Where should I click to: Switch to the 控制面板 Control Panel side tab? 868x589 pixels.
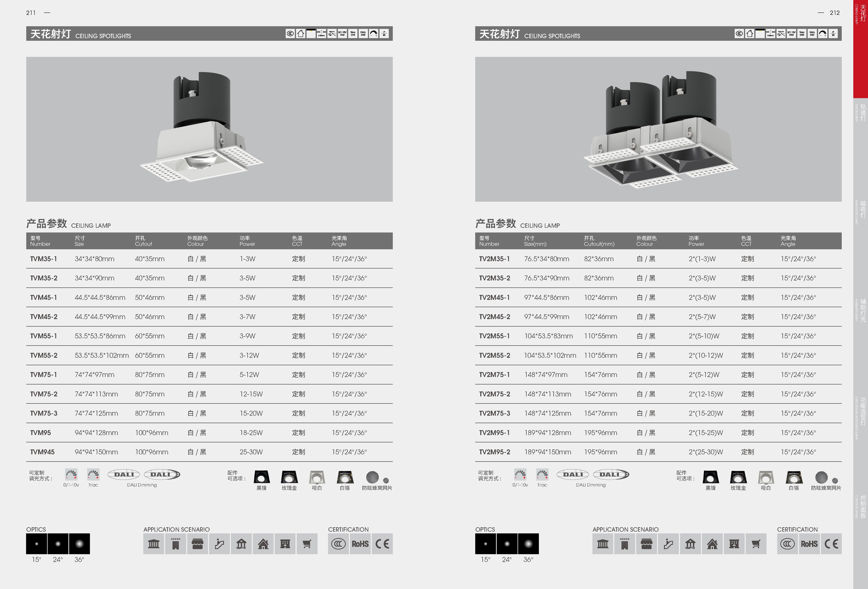[862, 506]
